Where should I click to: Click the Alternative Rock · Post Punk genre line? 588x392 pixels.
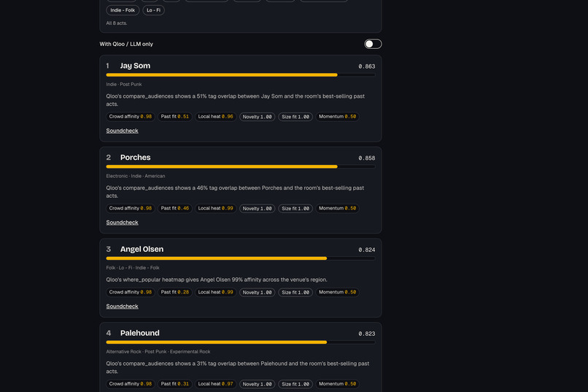tap(158, 352)
